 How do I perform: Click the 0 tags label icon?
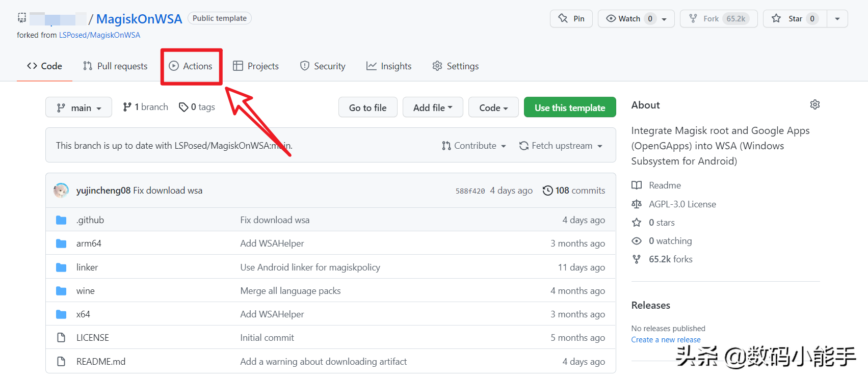tap(183, 107)
